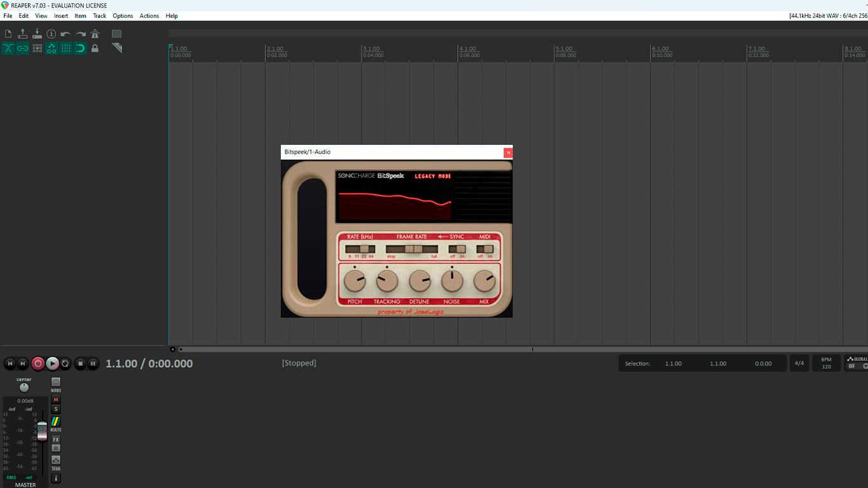Click the New Project icon
Viewport: 868px width, 488px height.
[x=8, y=34]
